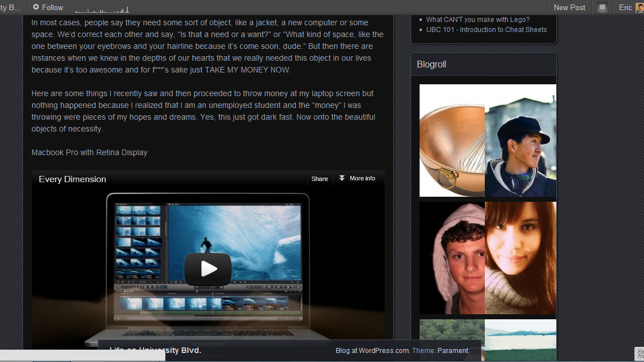Click the hooded guy blogroll photo

[452, 258]
